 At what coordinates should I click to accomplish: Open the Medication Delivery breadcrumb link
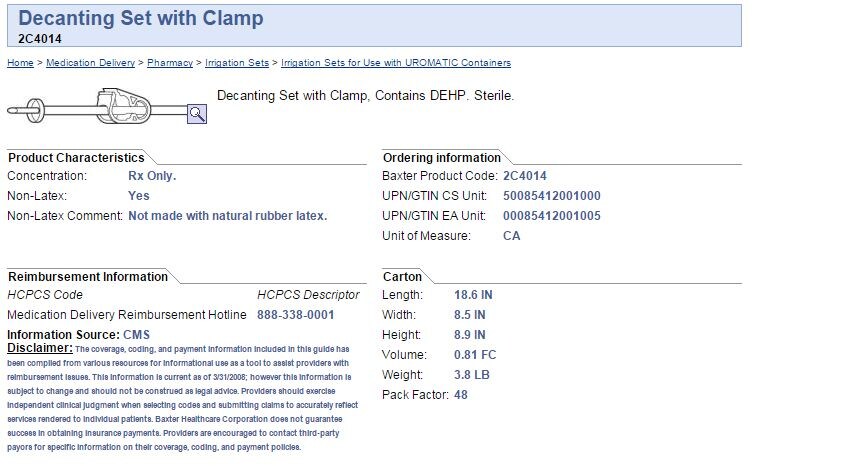[90, 63]
